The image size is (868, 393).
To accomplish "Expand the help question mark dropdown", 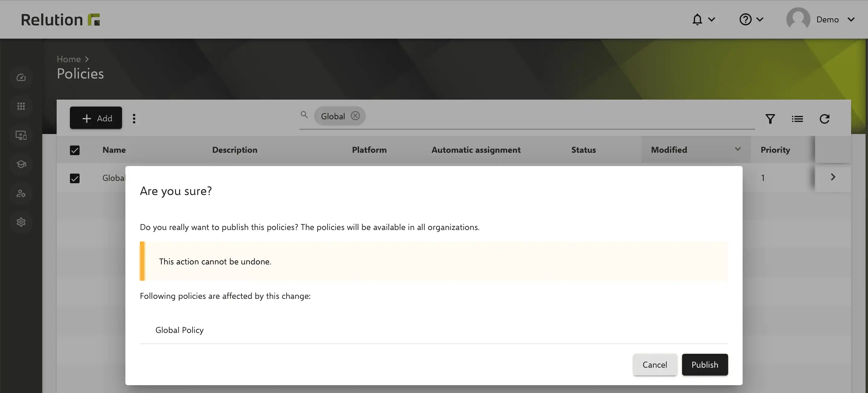I will [x=751, y=19].
